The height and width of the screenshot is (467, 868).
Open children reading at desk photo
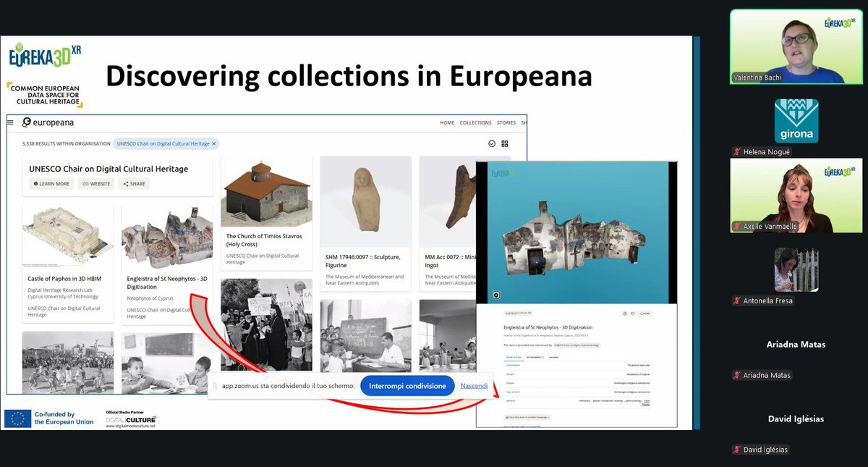tap(167, 362)
